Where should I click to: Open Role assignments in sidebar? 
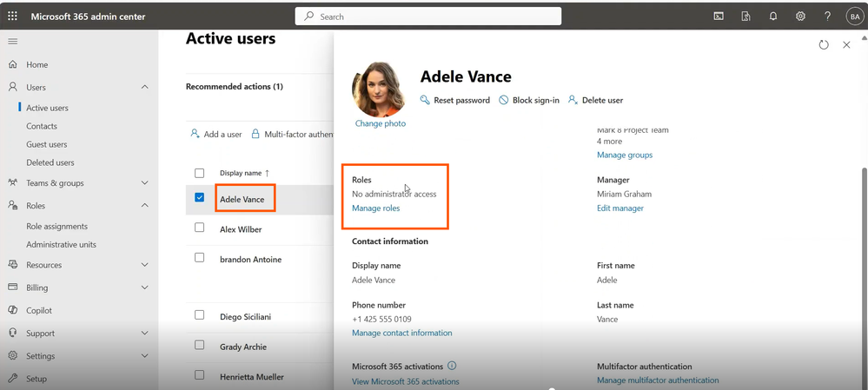[57, 226]
